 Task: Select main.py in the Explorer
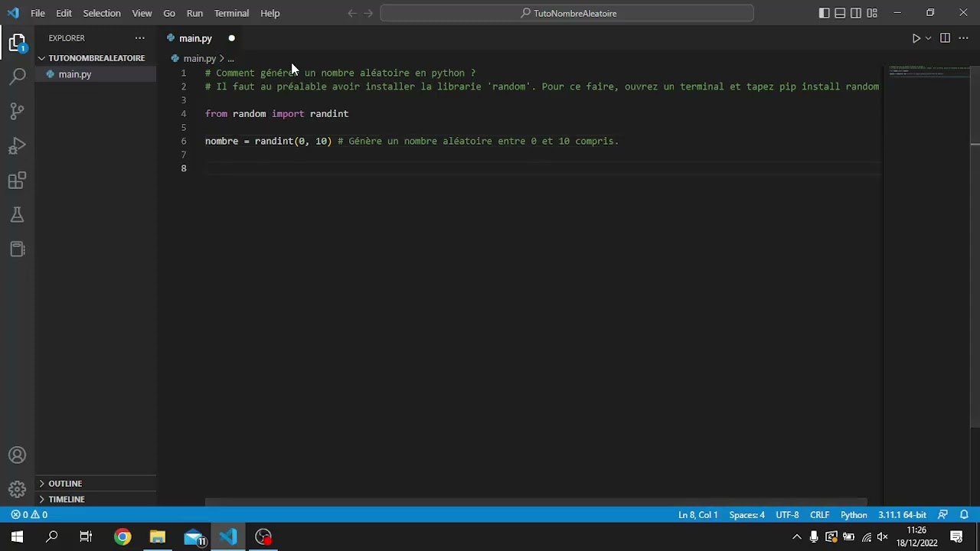(74, 74)
